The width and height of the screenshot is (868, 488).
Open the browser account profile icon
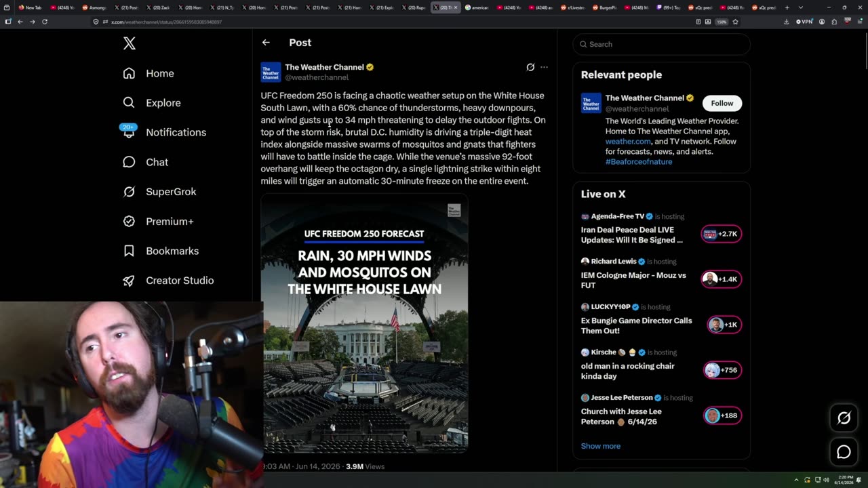tap(822, 22)
